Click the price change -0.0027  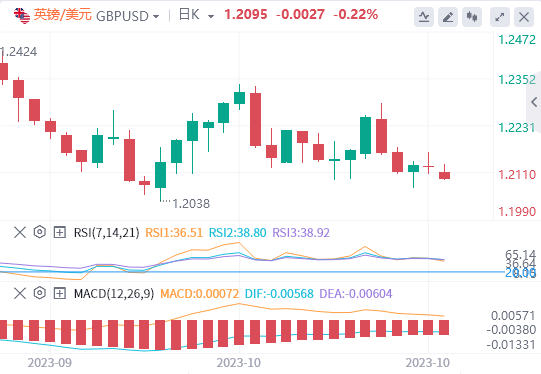pyautogui.click(x=300, y=14)
